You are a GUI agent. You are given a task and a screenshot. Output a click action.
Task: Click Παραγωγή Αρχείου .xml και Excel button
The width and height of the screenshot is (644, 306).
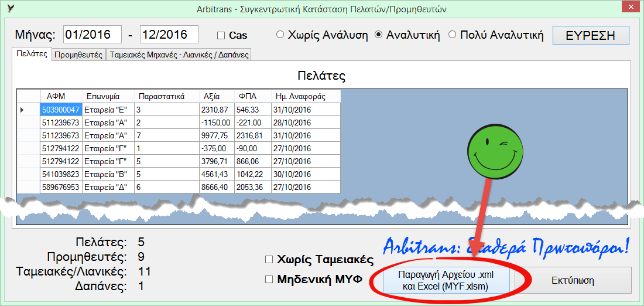point(446,281)
